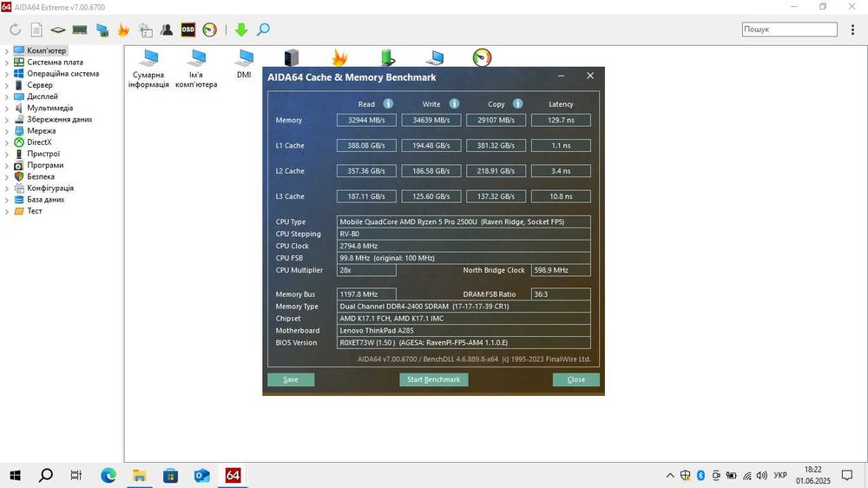Expand the Операційна система tree node

[7, 74]
